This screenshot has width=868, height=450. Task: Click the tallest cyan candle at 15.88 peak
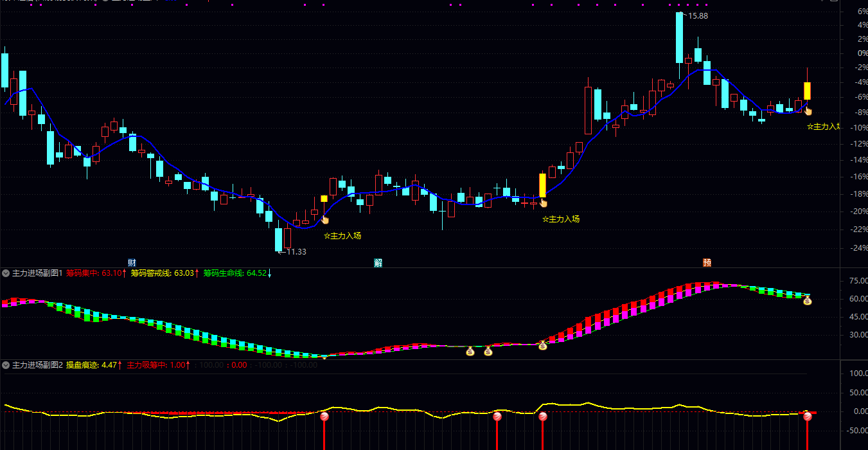coord(679,37)
